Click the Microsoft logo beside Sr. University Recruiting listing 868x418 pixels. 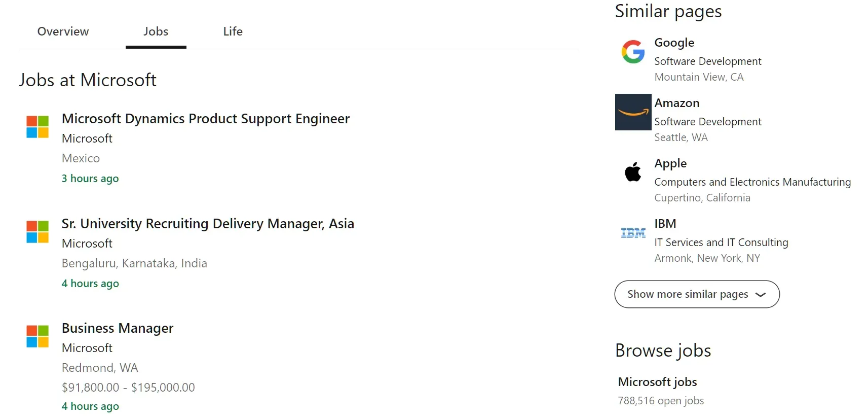(x=36, y=232)
